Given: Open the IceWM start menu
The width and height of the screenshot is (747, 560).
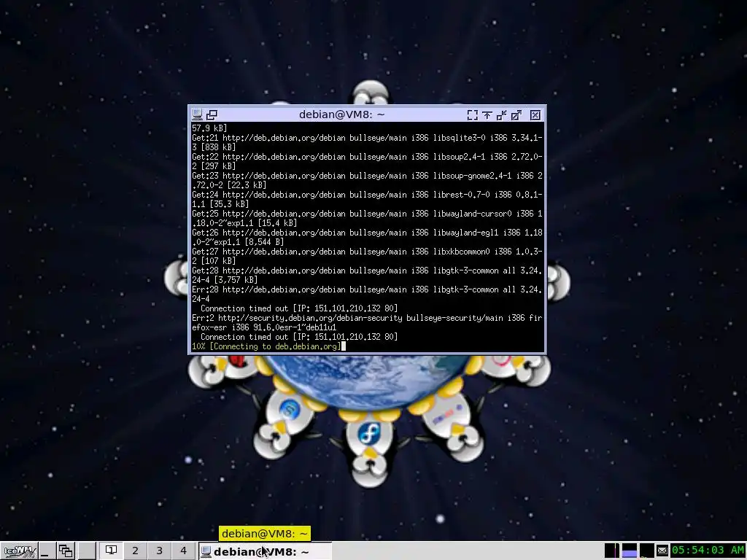Looking at the screenshot, I should (x=20, y=551).
